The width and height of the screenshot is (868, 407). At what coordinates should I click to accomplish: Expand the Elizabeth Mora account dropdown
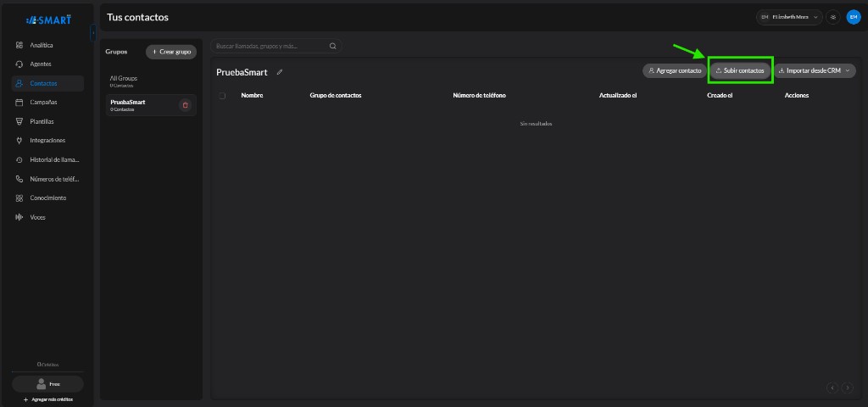789,17
